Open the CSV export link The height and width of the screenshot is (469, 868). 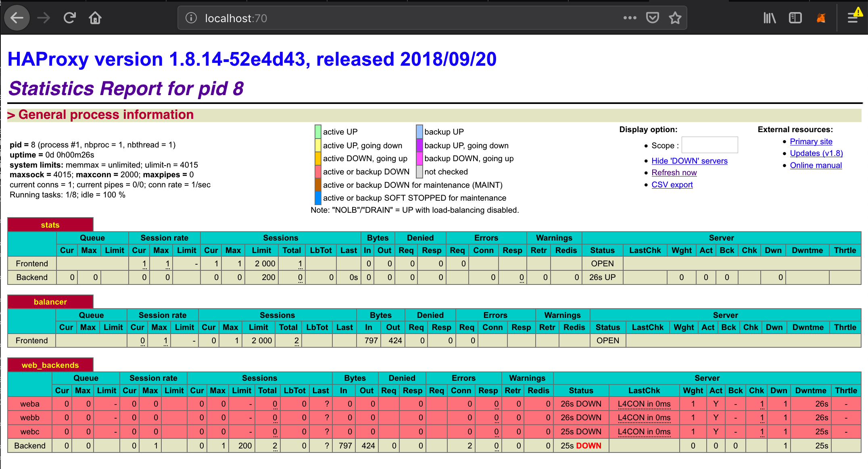(672, 185)
